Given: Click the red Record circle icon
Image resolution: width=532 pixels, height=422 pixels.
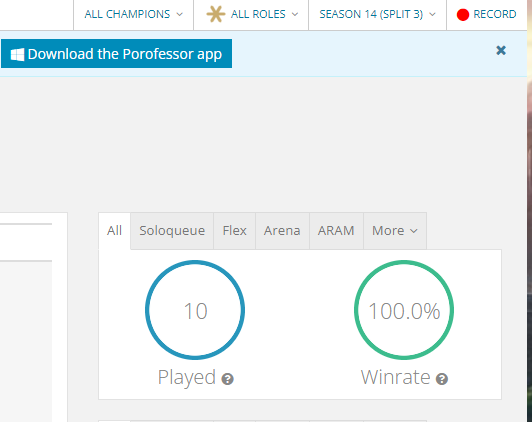Looking at the screenshot, I should [463, 15].
